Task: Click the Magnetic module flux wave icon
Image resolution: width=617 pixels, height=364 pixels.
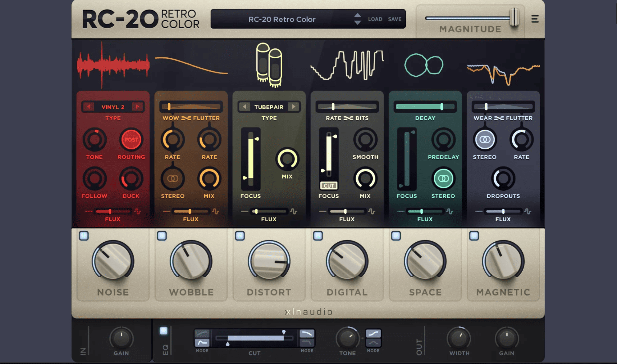Action: (x=528, y=212)
